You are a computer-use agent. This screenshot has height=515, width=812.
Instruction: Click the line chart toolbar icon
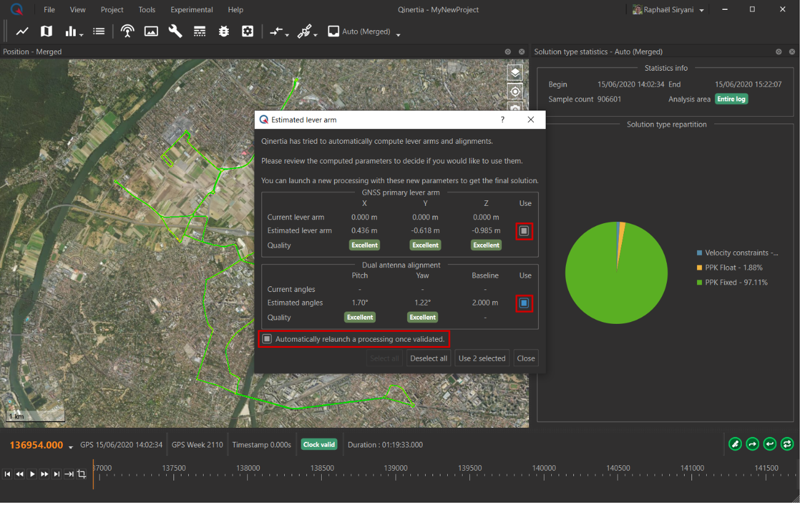[22, 31]
